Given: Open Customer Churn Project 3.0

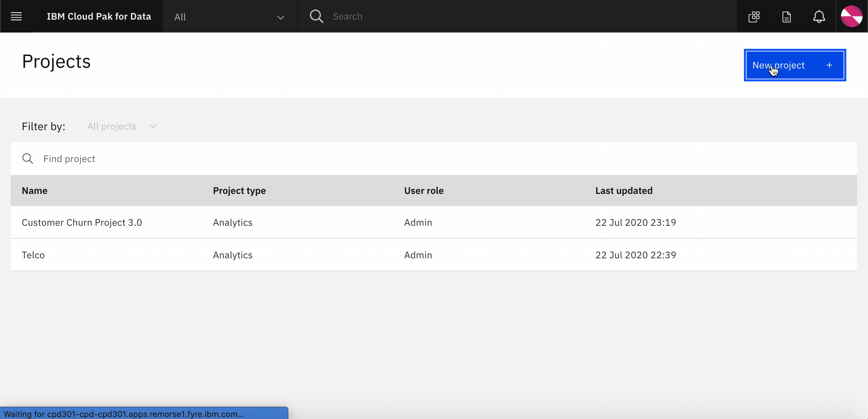Looking at the screenshot, I should 82,222.
